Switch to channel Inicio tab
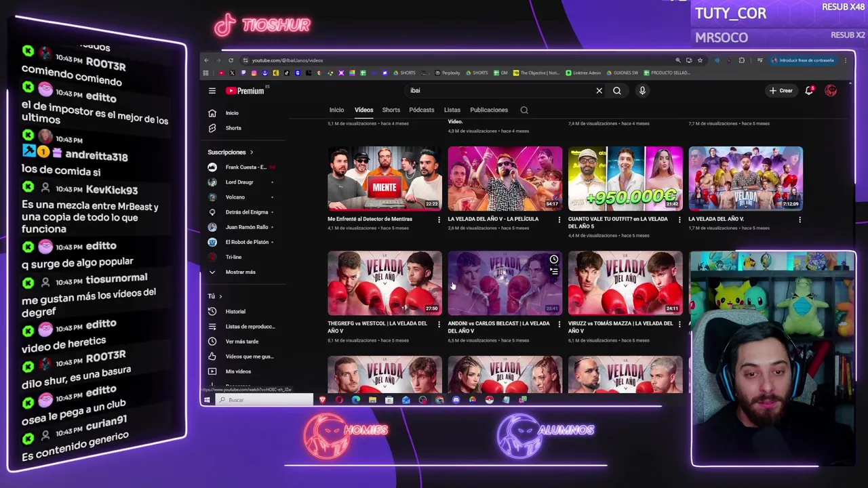Viewport: 868px width, 488px height. [336, 110]
